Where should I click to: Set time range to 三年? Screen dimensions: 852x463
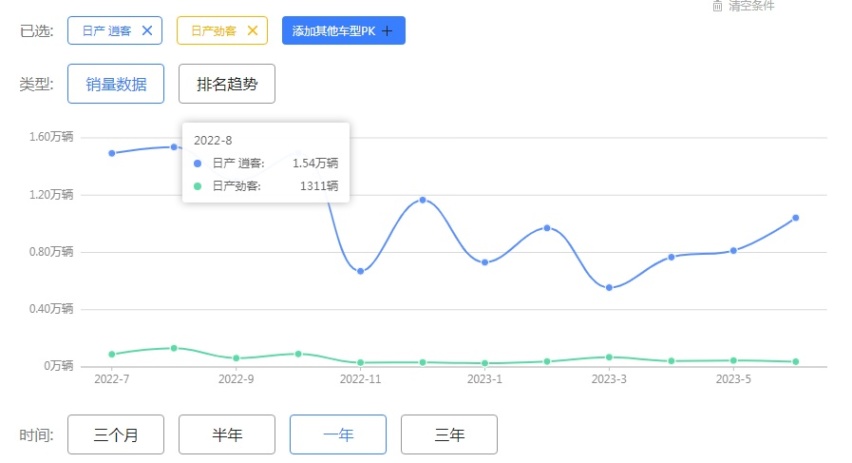coord(449,435)
